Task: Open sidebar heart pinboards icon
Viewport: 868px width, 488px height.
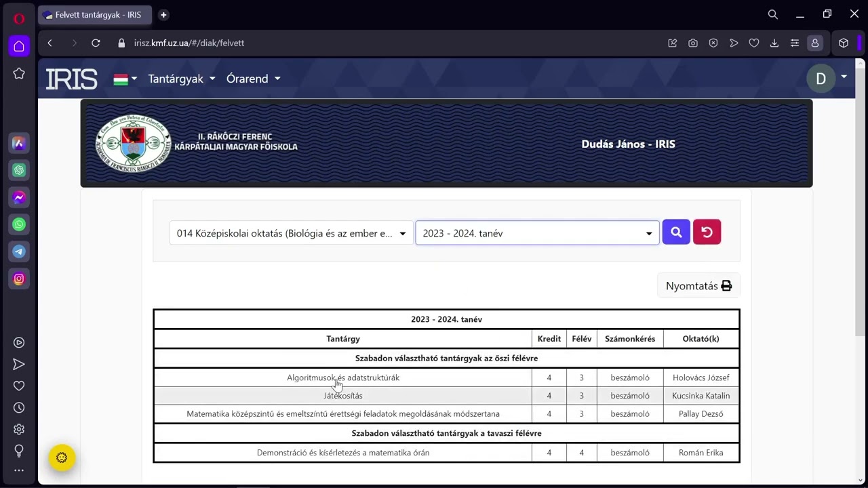Action: click(x=19, y=386)
